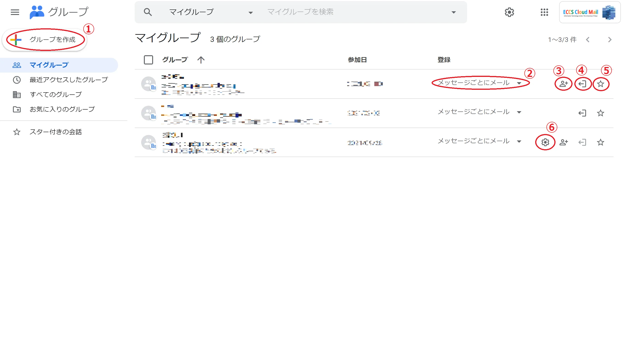The width and height of the screenshot is (625, 364).
Task: Click the 3 個のグループ count text
Action: 235,39
